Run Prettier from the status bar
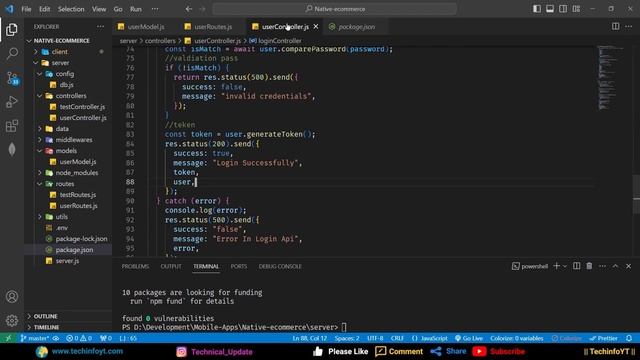 coord(603,338)
